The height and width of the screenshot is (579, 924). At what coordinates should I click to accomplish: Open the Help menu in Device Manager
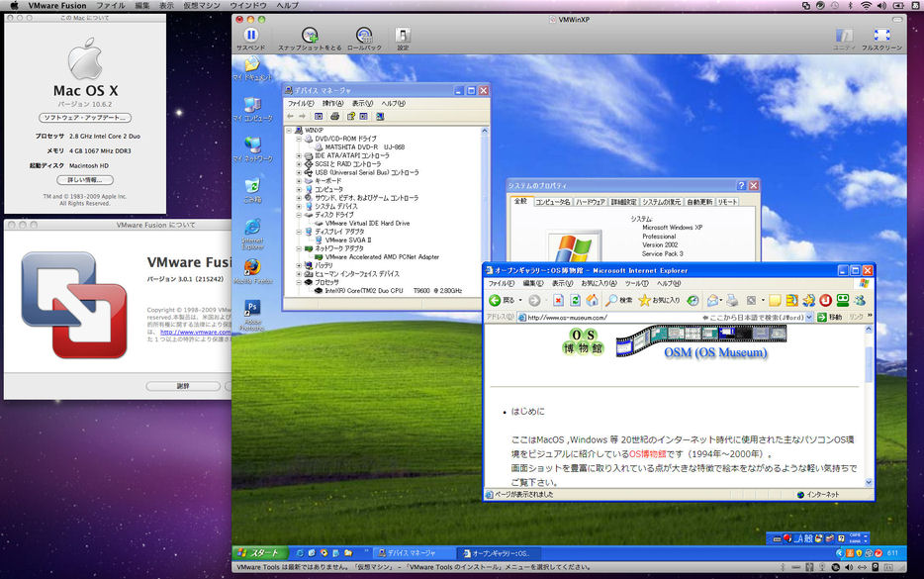393,104
